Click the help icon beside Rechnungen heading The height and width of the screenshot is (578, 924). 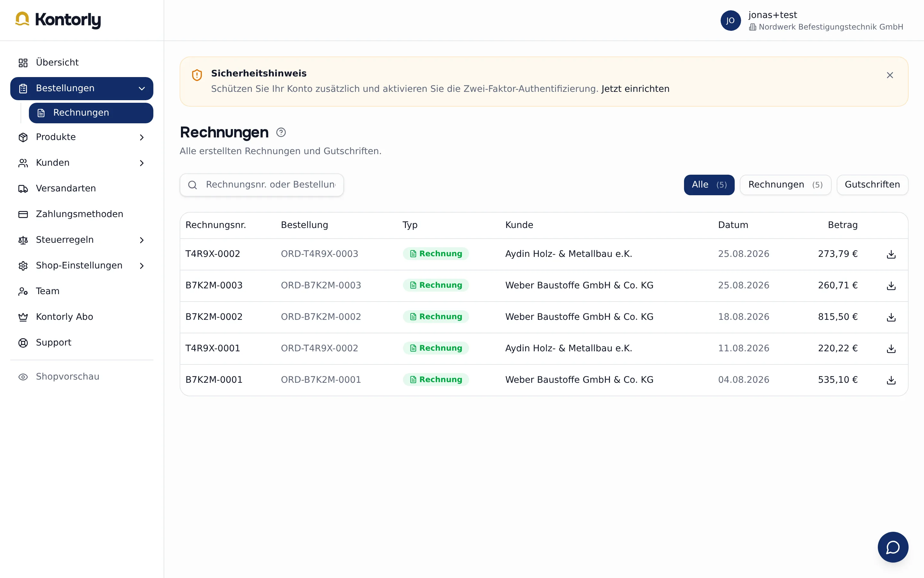(281, 132)
